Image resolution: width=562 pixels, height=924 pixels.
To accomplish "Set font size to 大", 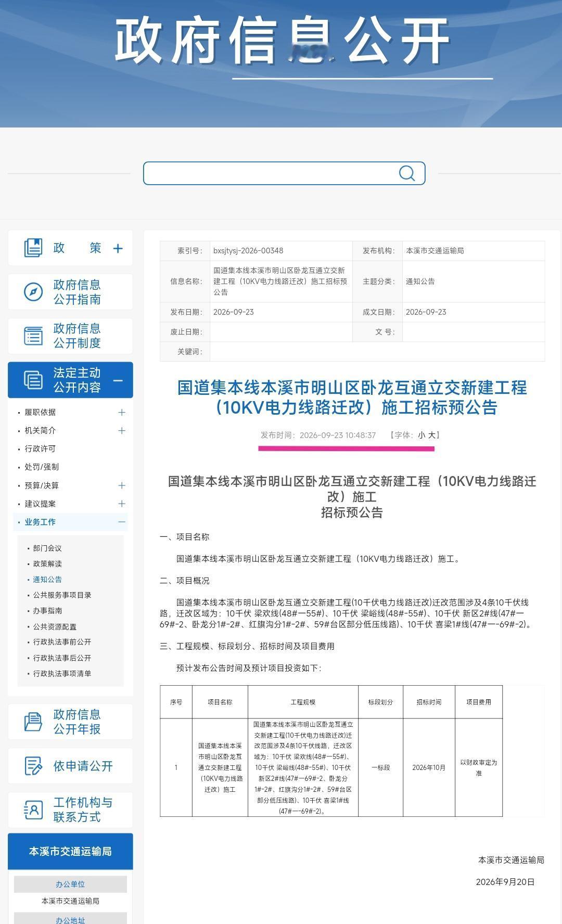I will coord(432,435).
